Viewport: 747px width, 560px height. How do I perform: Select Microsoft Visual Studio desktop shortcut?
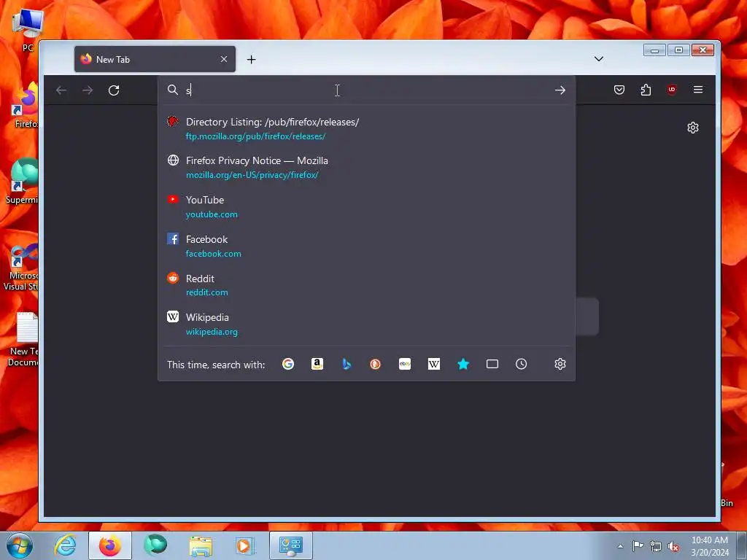pyautogui.click(x=21, y=267)
